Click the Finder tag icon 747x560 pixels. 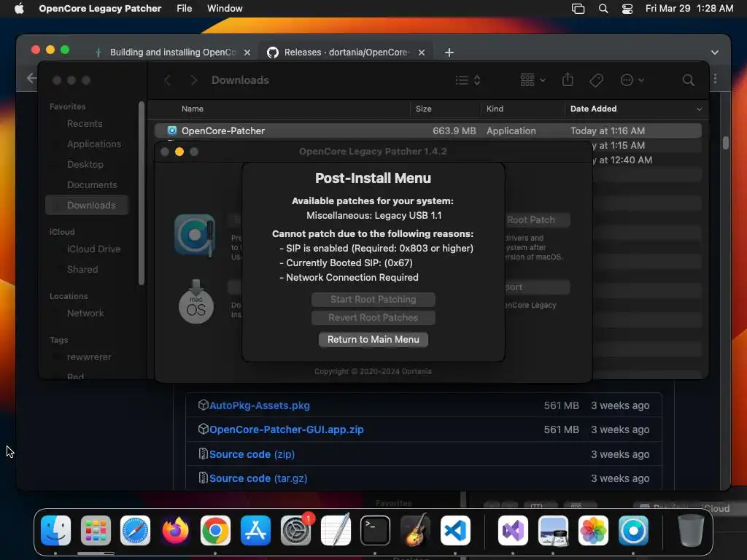click(x=596, y=80)
